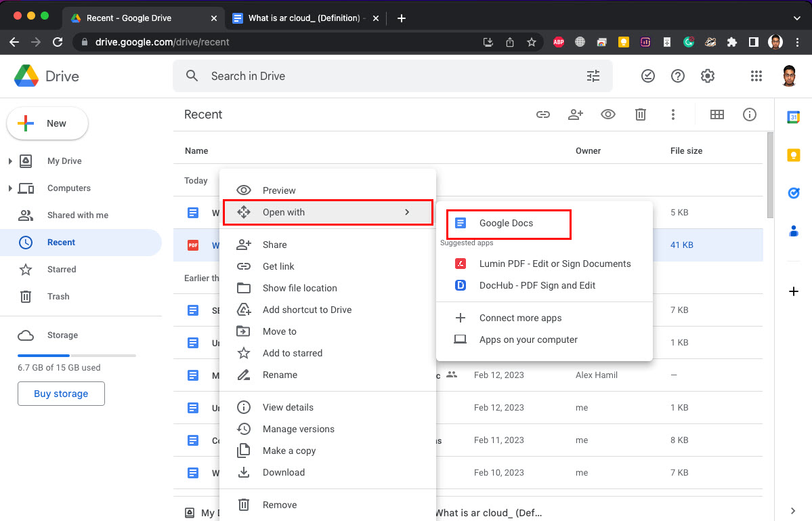The width and height of the screenshot is (812, 521).
Task: Select Remove in the context menu
Action: tap(329, 505)
